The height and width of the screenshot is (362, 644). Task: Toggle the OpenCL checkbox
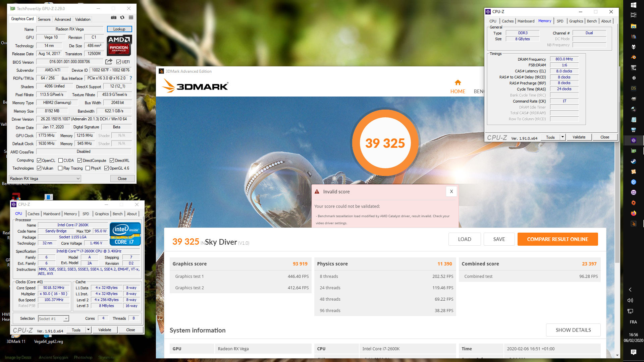(x=39, y=161)
